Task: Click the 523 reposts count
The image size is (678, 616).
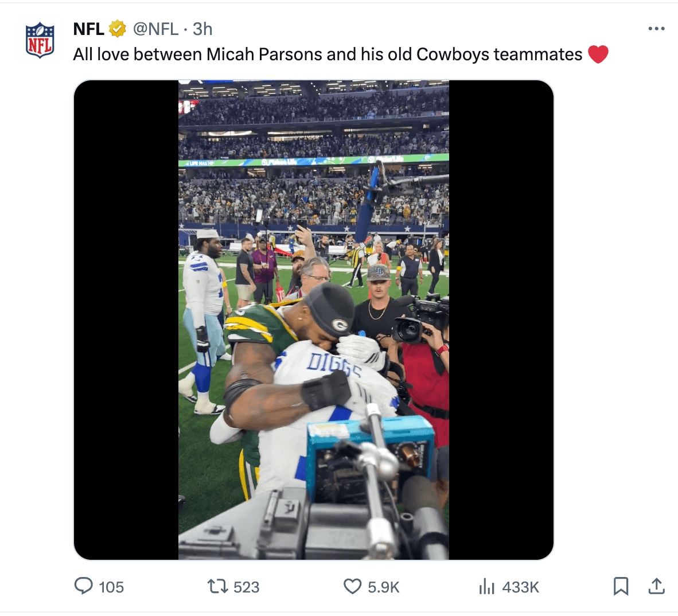Action: (247, 587)
